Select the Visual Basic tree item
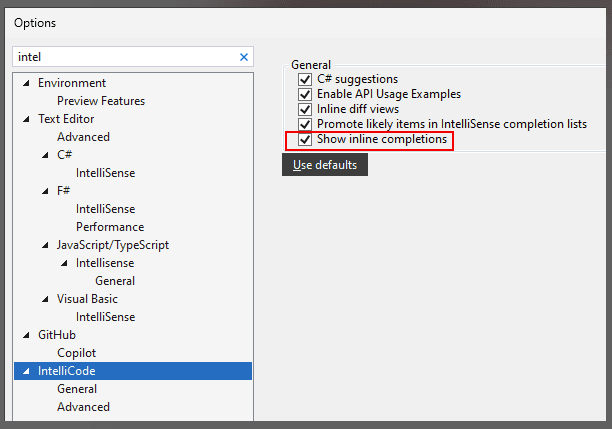The height and width of the screenshot is (429, 612). [x=87, y=299]
